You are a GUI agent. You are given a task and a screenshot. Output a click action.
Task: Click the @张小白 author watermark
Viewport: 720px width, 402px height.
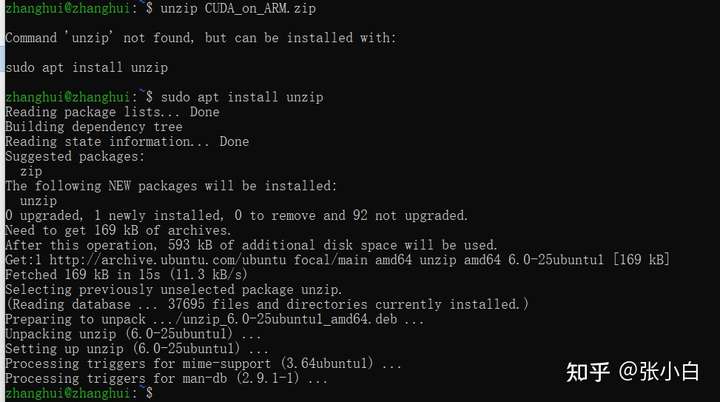pyautogui.click(x=661, y=372)
